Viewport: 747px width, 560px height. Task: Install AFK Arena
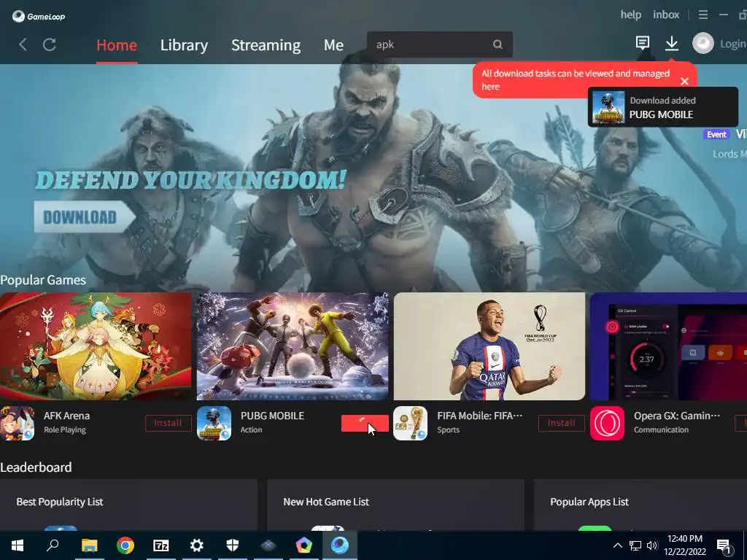pyautogui.click(x=169, y=423)
